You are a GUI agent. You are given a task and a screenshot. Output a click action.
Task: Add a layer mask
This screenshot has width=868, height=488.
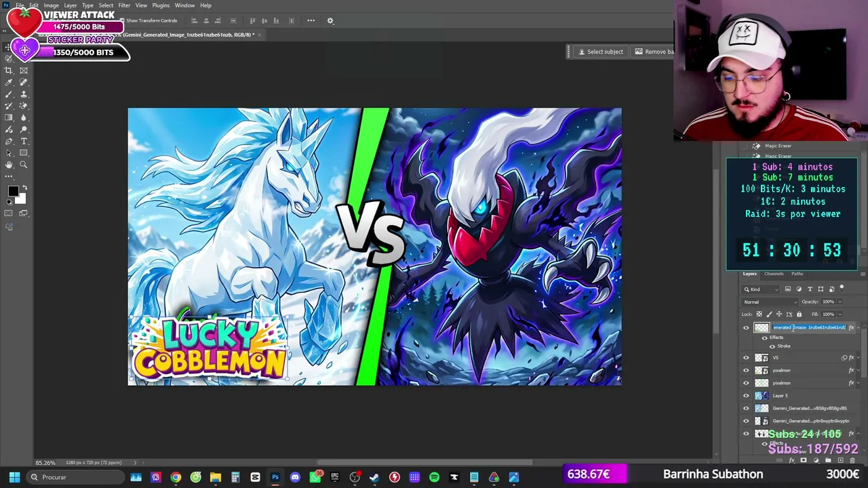(804, 461)
